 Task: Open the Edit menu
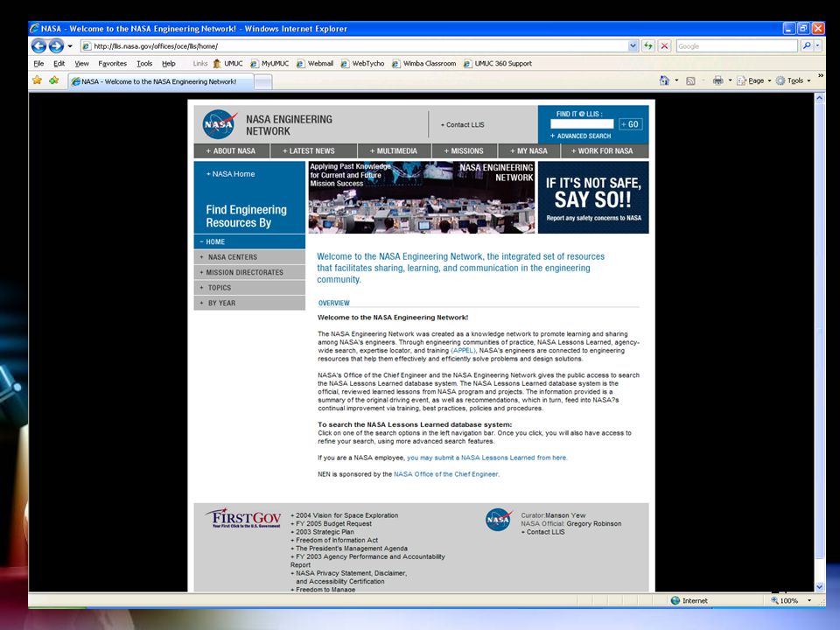click(x=59, y=63)
